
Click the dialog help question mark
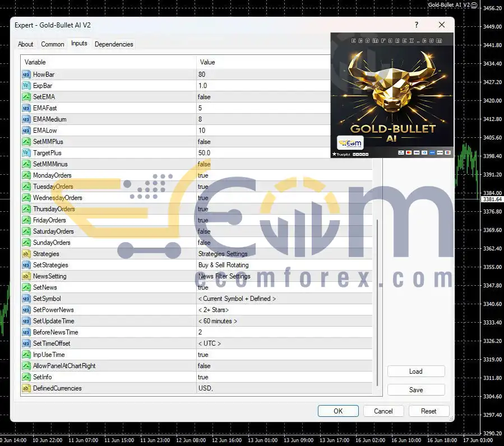(417, 25)
